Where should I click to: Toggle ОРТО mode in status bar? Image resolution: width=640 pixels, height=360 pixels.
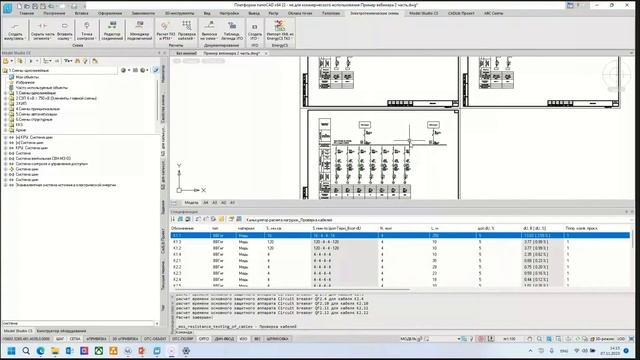[204, 339]
